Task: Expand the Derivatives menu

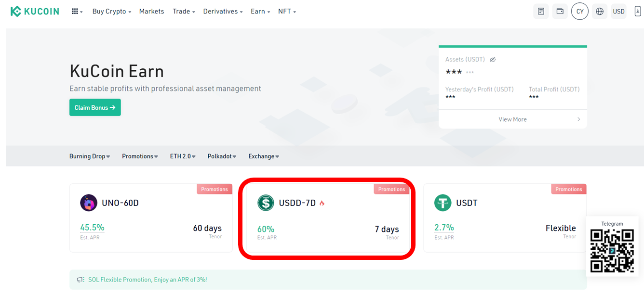Action: [x=223, y=11]
